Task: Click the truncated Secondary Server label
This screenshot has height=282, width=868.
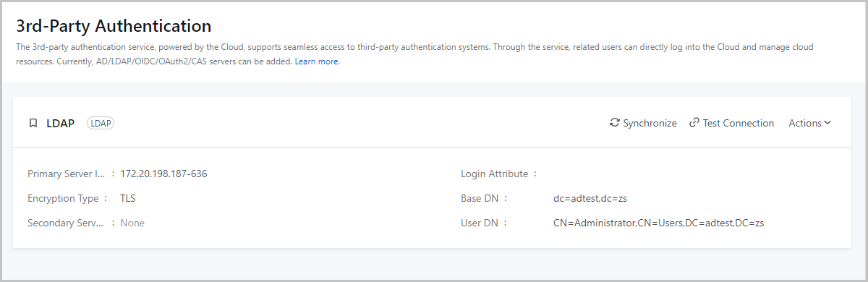Action: point(66,223)
